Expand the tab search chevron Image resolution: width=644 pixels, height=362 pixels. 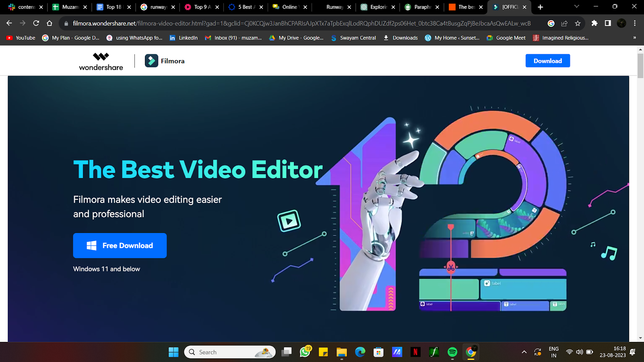pos(576,6)
